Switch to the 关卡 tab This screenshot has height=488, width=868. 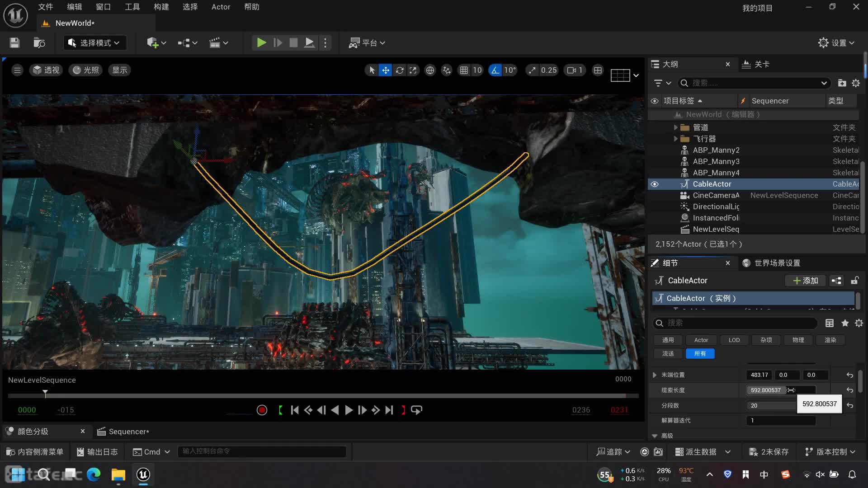(756, 64)
